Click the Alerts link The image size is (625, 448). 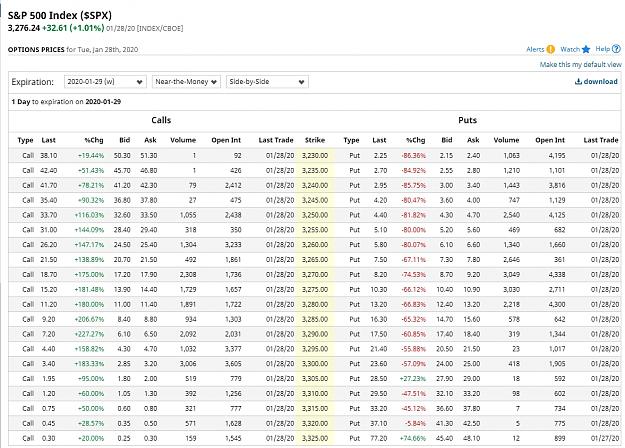[x=535, y=49]
